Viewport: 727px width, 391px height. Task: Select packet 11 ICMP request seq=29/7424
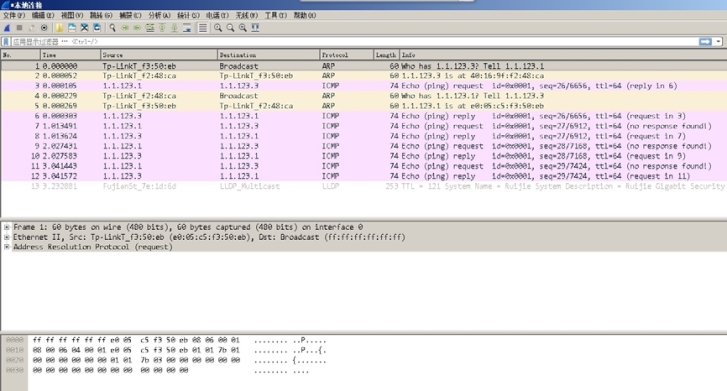pyautogui.click(x=364, y=166)
